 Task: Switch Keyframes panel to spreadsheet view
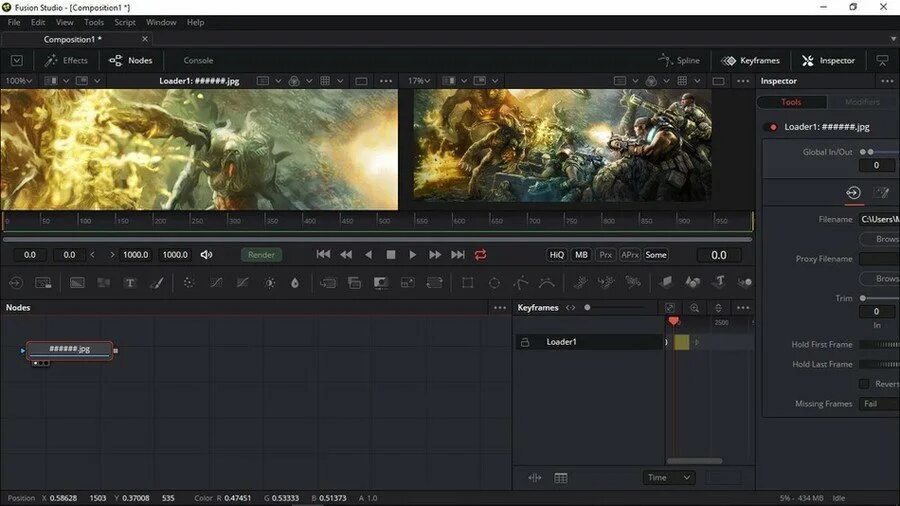561,478
